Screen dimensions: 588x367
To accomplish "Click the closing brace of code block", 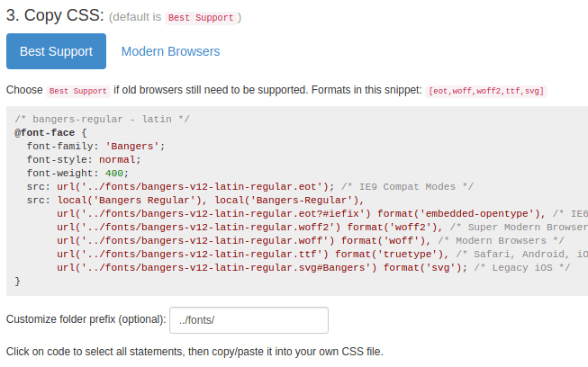I will [x=17, y=281].
